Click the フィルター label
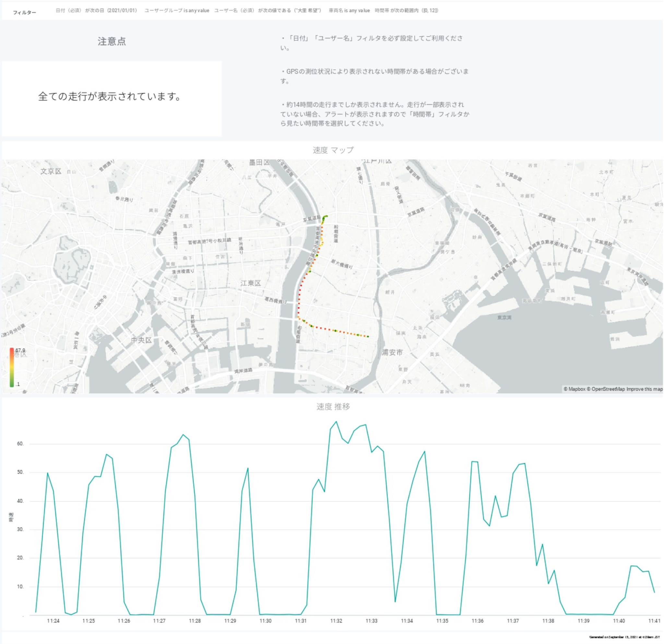The image size is (664, 644). click(x=24, y=13)
